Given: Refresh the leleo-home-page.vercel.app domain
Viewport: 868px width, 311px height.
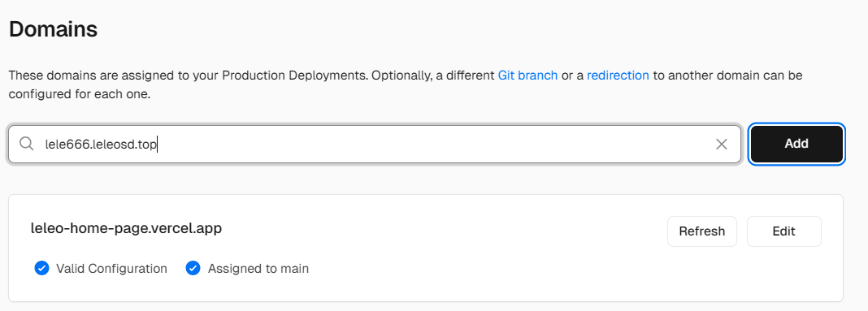Looking at the screenshot, I should point(702,231).
